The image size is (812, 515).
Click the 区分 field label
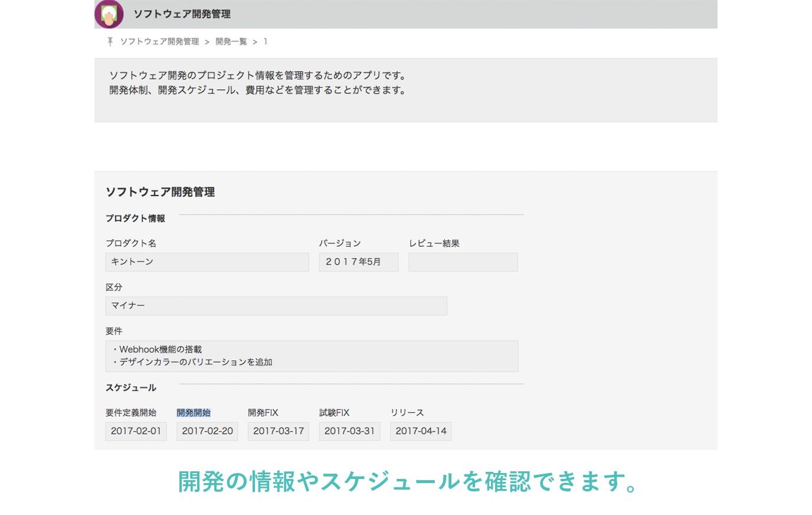pos(114,287)
